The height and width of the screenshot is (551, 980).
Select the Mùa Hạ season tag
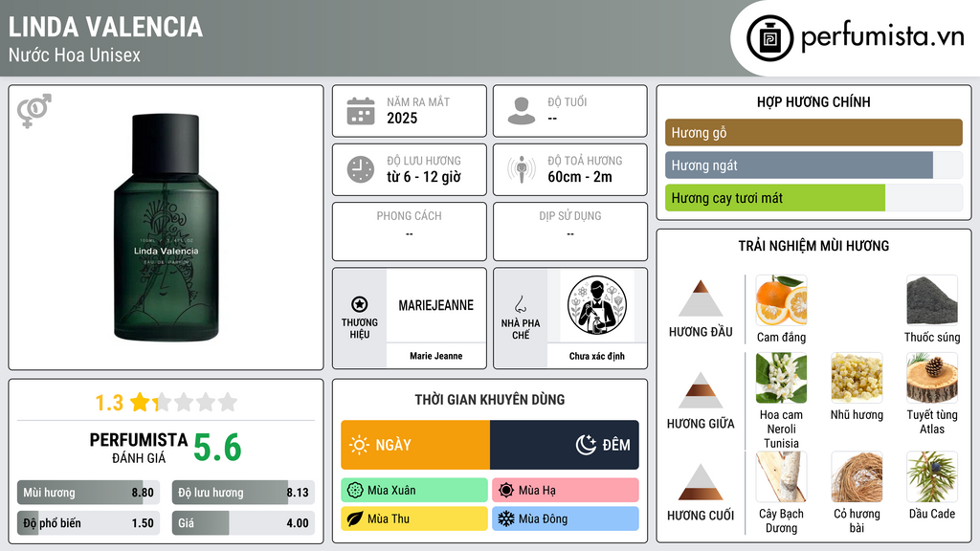[566, 491]
